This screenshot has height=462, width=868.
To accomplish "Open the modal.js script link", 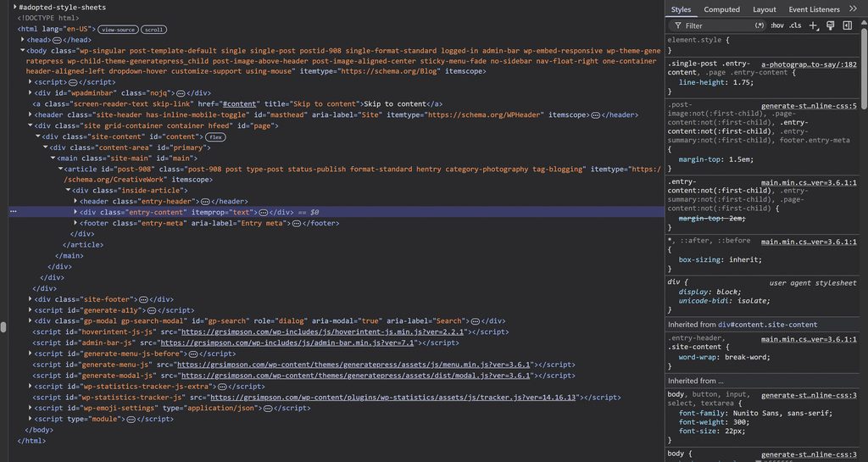I will (x=356, y=376).
